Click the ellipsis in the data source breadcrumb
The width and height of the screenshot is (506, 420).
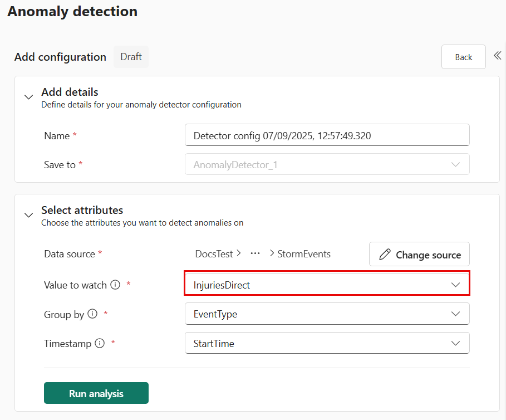[255, 253]
